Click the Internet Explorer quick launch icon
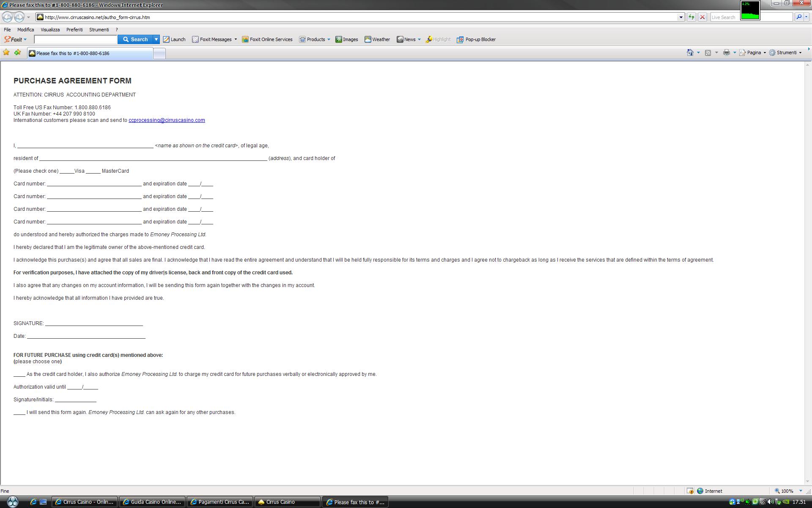Image resolution: width=812 pixels, height=508 pixels. [33, 502]
